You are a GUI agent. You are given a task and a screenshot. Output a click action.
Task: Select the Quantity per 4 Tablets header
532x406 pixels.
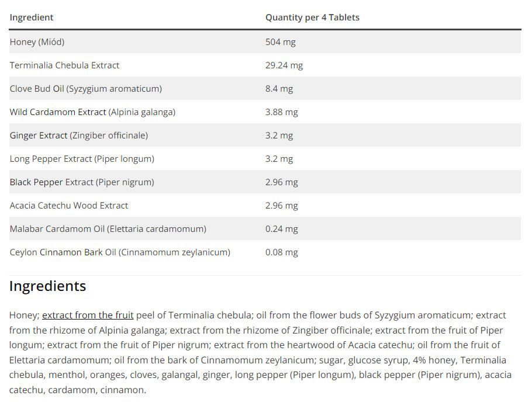coord(312,18)
